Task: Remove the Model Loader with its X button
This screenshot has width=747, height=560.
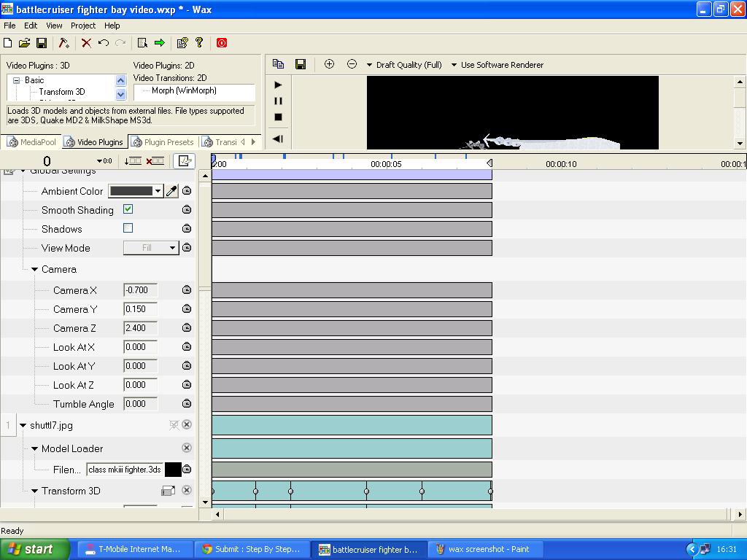Action: 187,448
